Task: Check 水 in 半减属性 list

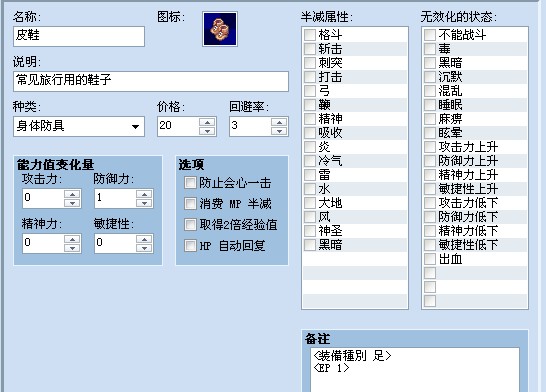Action: pyautogui.click(x=310, y=189)
